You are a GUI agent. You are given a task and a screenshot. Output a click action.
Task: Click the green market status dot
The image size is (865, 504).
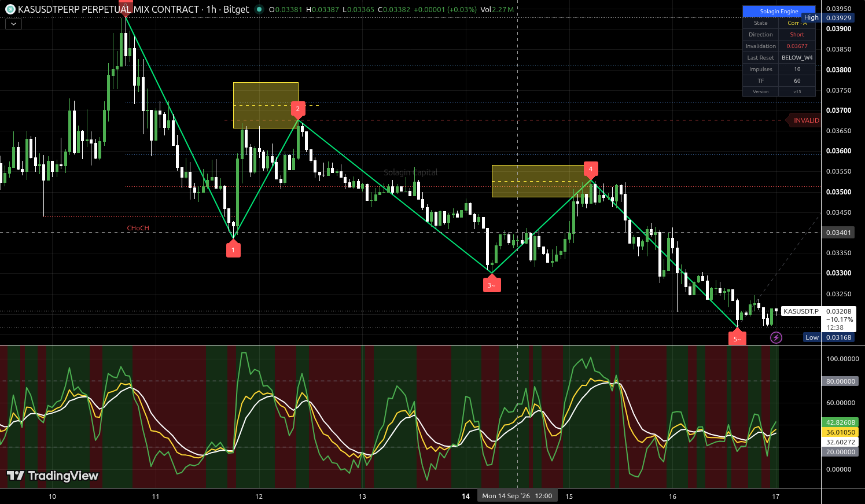point(259,9)
